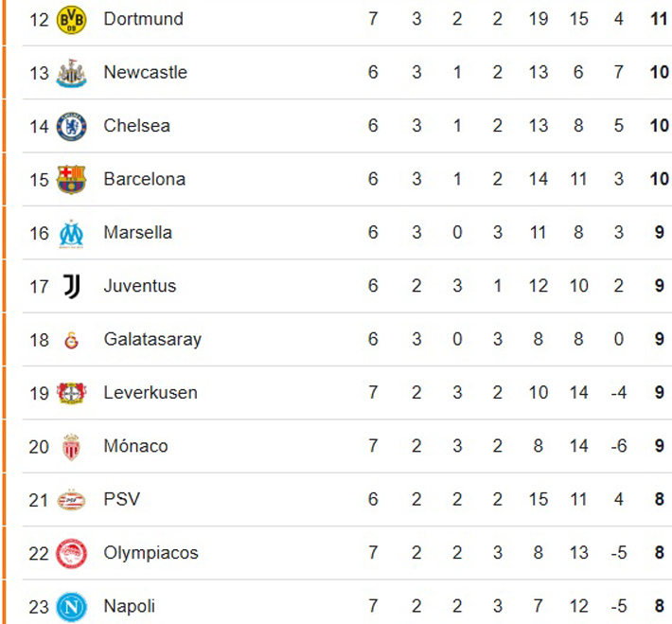
Task: Click the Newcastle club crest
Action: tap(71, 73)
